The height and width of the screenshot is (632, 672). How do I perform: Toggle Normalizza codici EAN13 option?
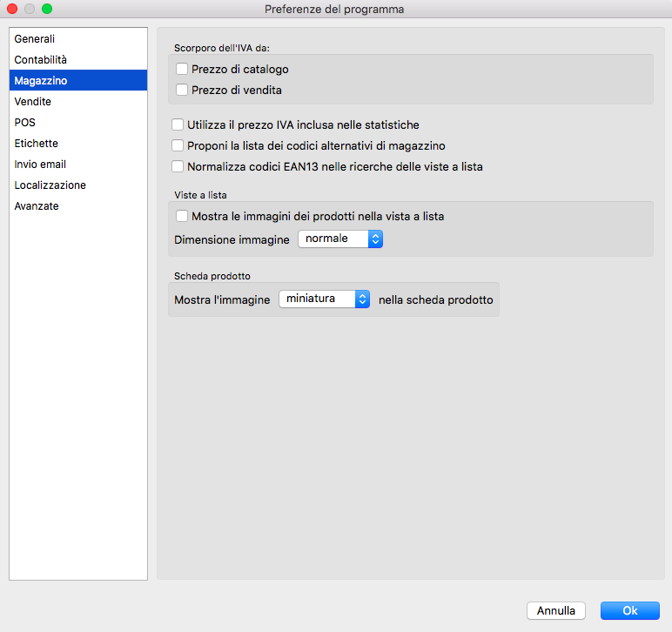178,166
